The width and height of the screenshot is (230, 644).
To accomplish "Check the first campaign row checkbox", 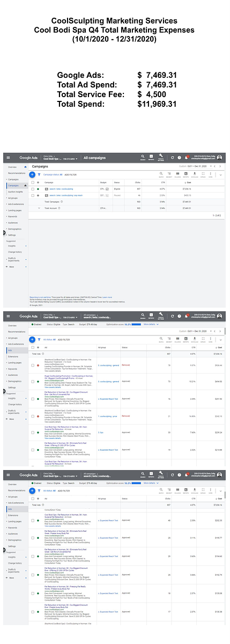I will click(32, 189).
